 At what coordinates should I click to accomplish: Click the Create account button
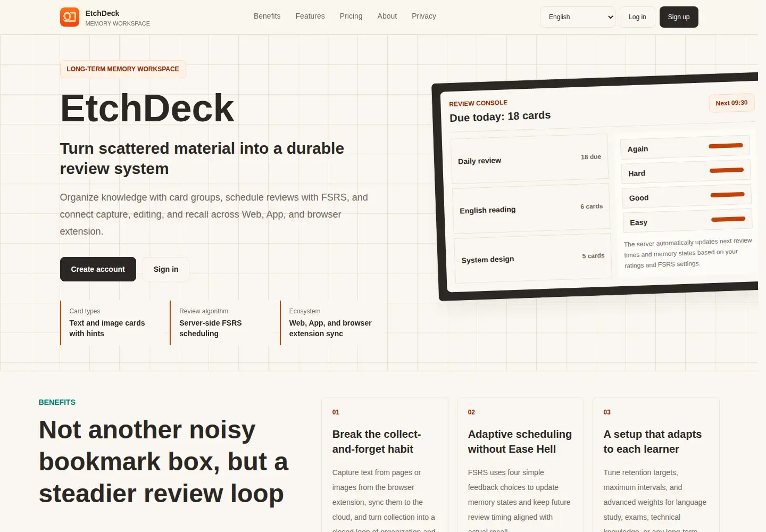[x=98, y=269]
